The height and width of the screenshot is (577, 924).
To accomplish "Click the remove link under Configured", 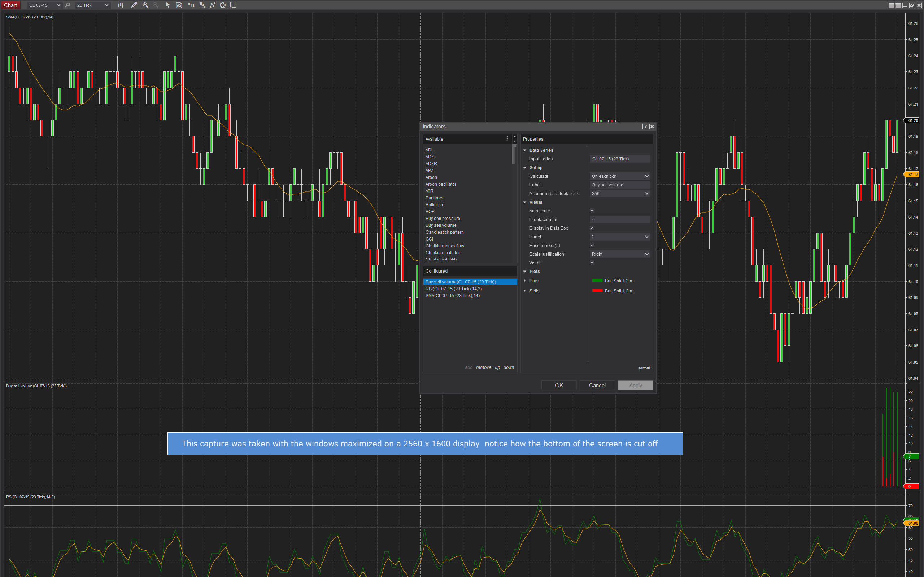I will (x=483, y=367).
